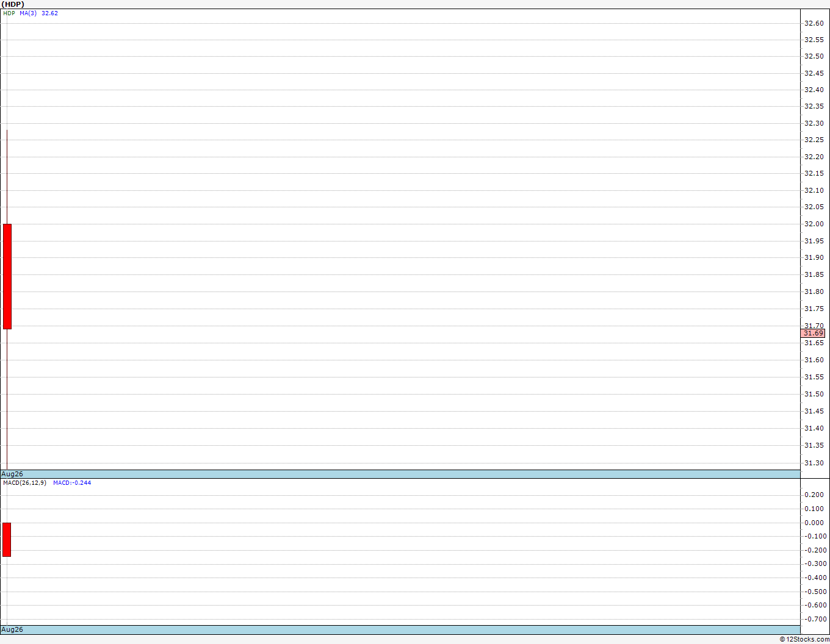The height and width of the screenshot is (644, 830).
Task: Click the MACD:-0.244 value text
Action: click(72, 482)
